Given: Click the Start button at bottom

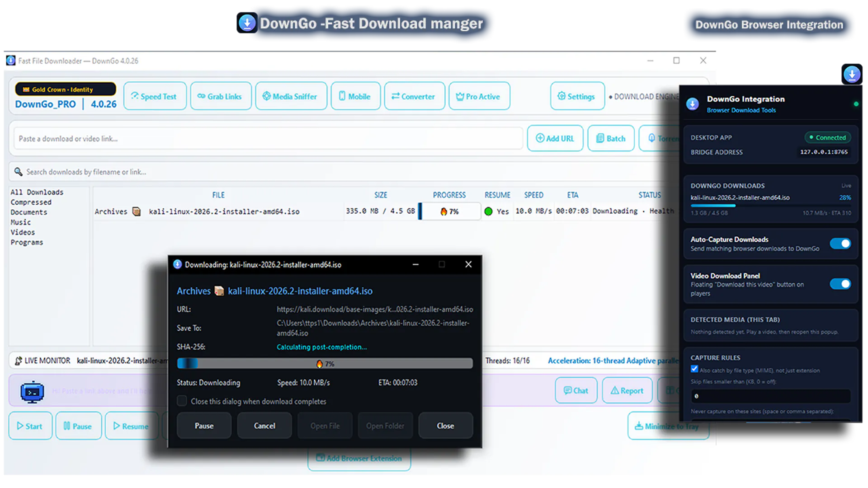Looking at the screenshot, I should click(x=30, y=426).
